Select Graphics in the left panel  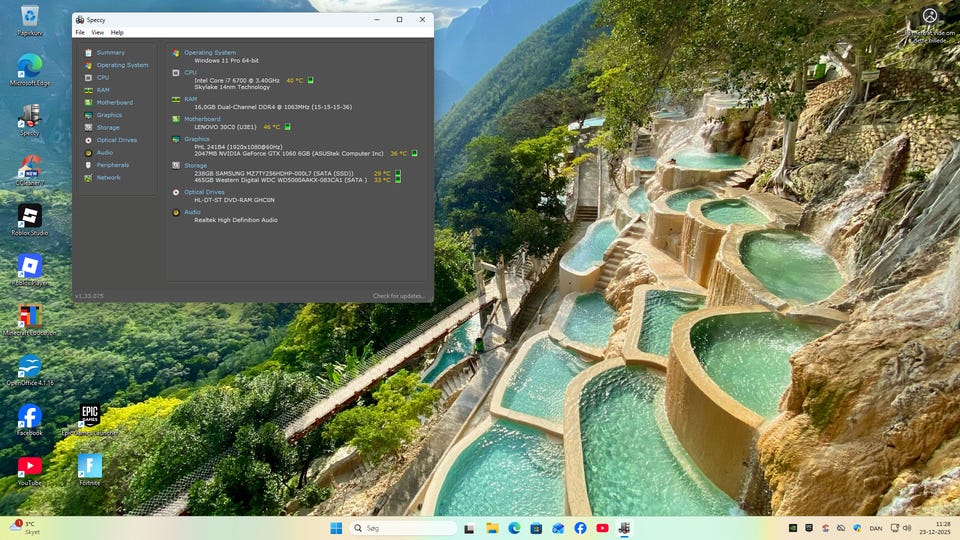pyautogui.click(x=109, y=115)
